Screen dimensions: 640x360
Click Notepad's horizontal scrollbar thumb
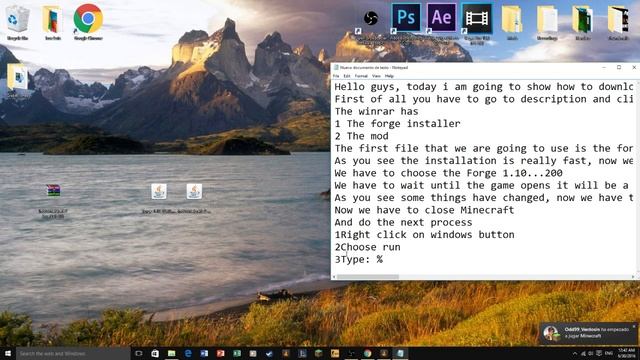pyautogui.click(x=368, y=277)
